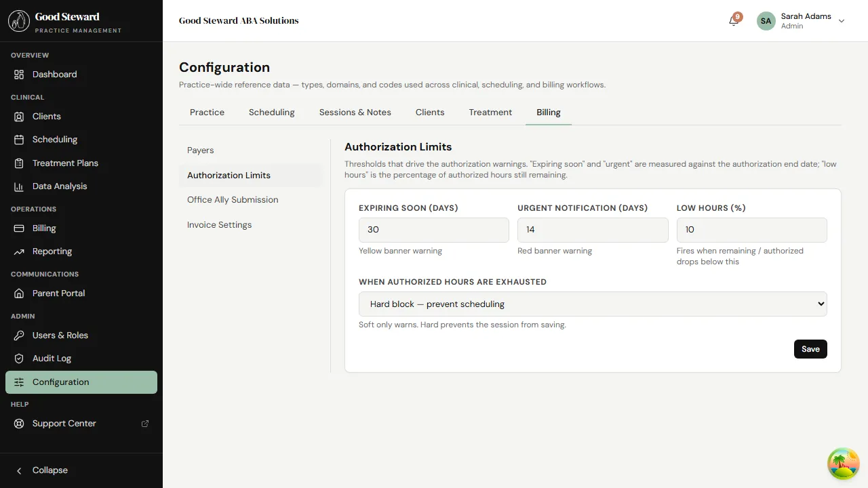Viewport: 868px width, 488px height.
Task: Open Parent Portal using its home icon
Action: click(x=20, y=293)
